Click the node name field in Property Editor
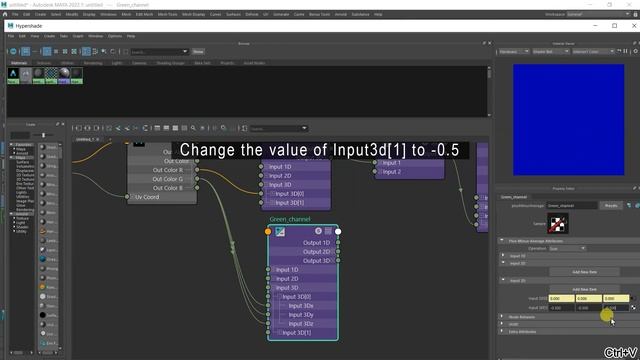 click(572, 205)
